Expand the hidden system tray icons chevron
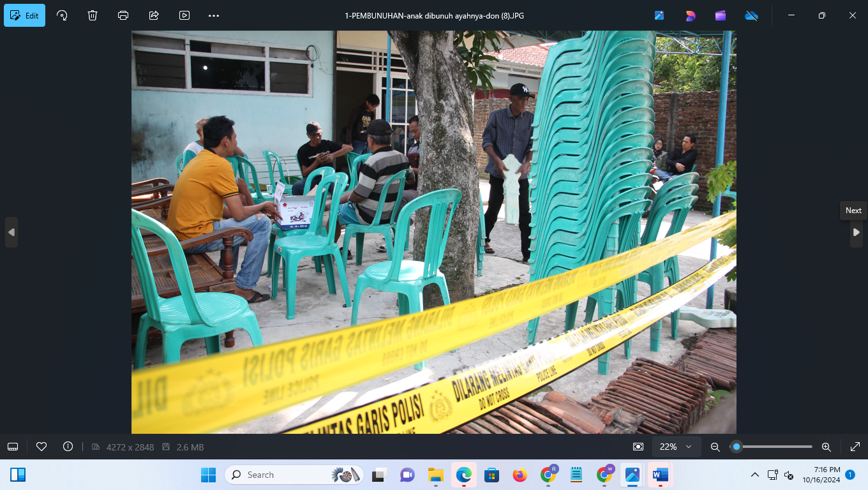 [755, 475]
